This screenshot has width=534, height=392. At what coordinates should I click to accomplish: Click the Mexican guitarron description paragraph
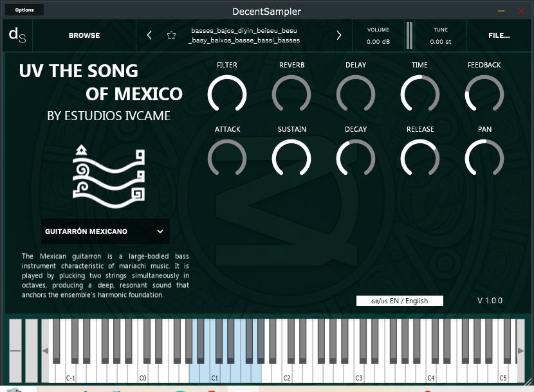tap(106, 276)
